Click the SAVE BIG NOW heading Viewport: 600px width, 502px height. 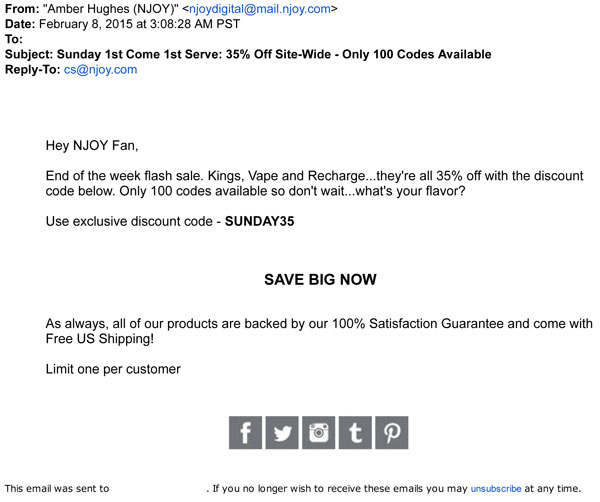(x=320, y=280)
